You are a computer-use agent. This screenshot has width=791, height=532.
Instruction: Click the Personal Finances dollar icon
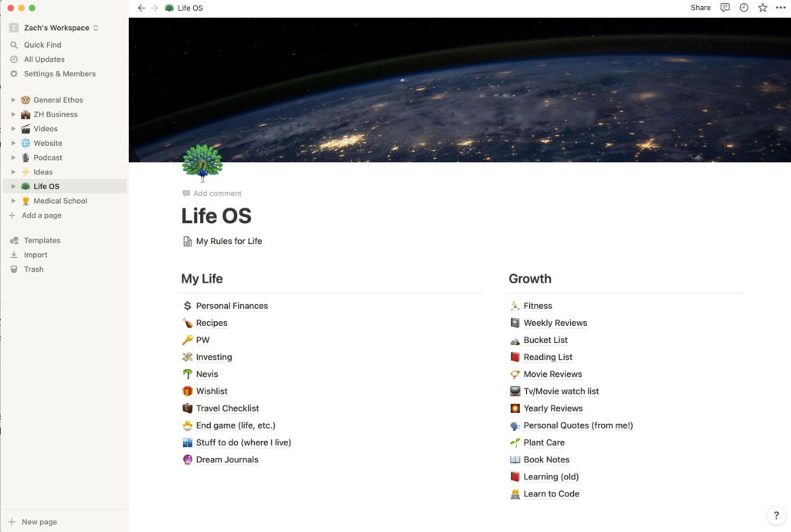click(x=187, y=306)
